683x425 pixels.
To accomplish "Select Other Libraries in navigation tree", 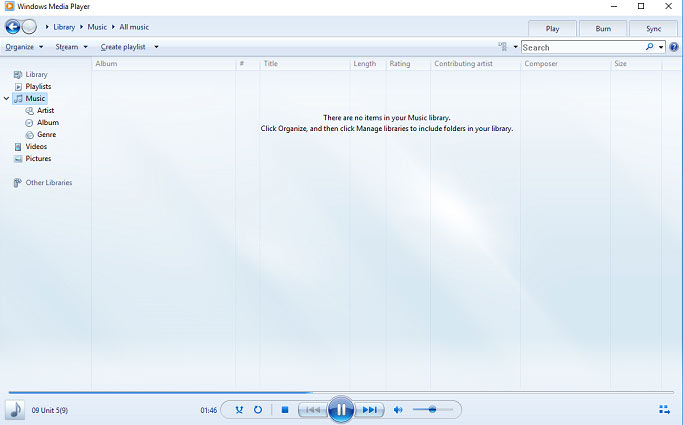I will pyautogui.click(x=43, y=182).
